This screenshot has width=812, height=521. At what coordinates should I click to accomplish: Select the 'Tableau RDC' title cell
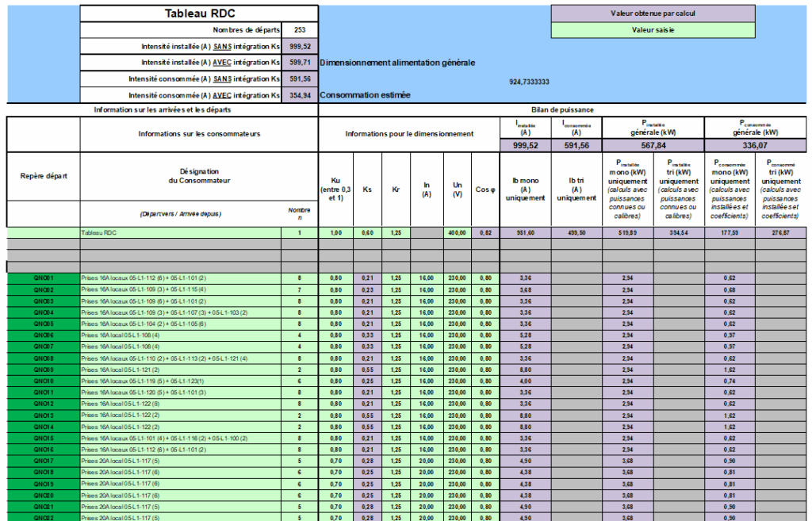tap(199, 13)
